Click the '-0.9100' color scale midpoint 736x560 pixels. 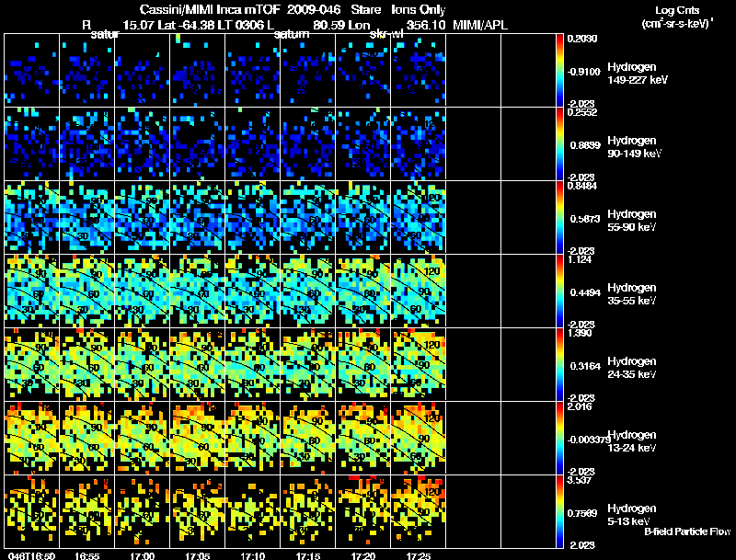[583, 72]
